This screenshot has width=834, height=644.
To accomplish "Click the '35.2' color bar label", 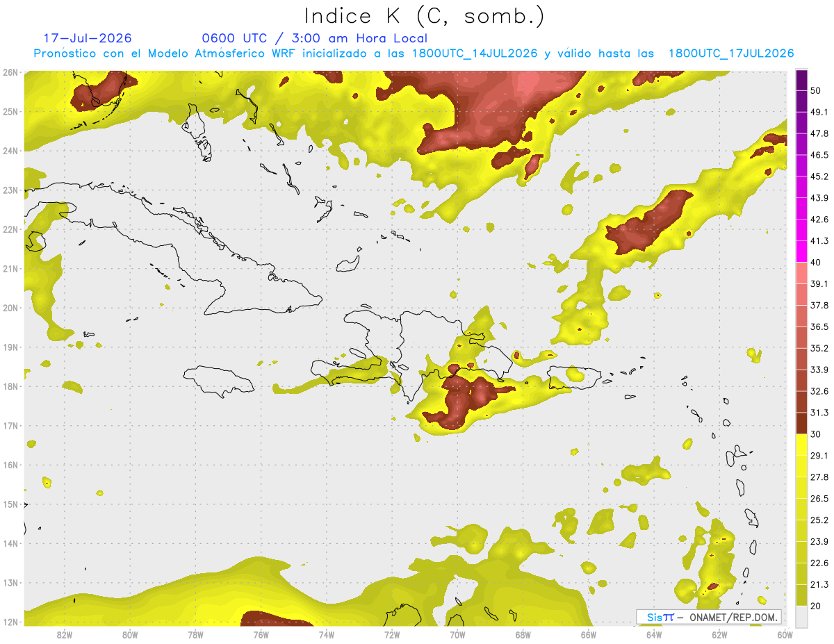I will 819,348.
